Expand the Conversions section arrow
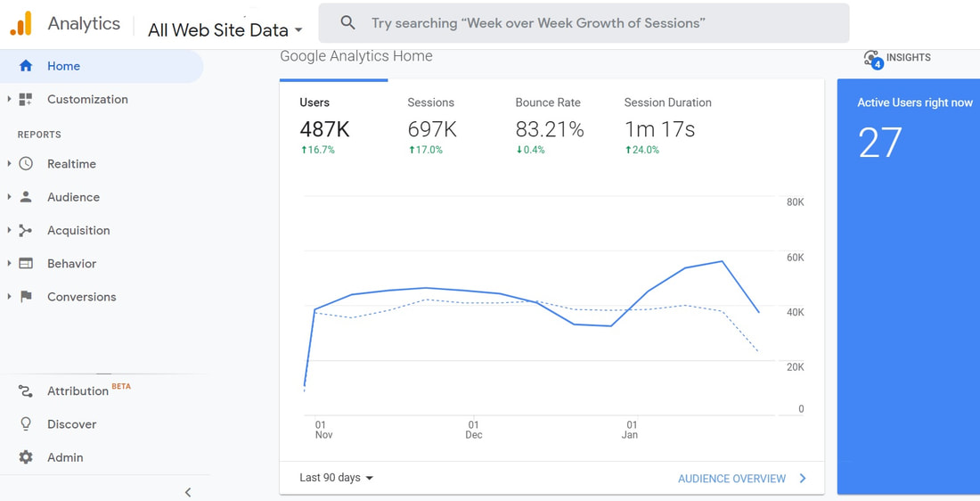This screenshot has width=980, height=501. tap(10, 297)
